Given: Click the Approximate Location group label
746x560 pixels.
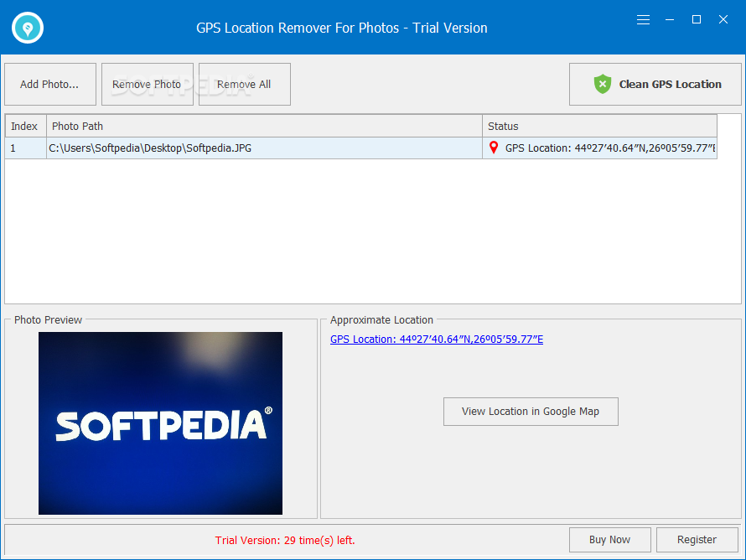Looking at the screenshot, I should (x=381, y=319).
